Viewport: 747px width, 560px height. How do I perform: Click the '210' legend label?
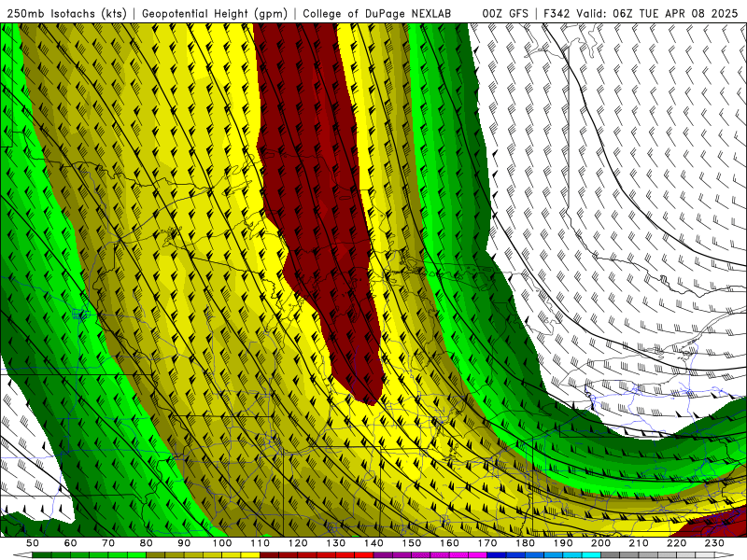[x=639, y=543]
